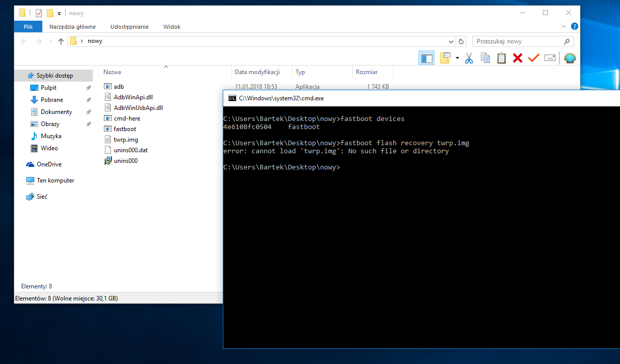Go up one folder level
This screenshot has width=620, height=364.
[61, 41]
